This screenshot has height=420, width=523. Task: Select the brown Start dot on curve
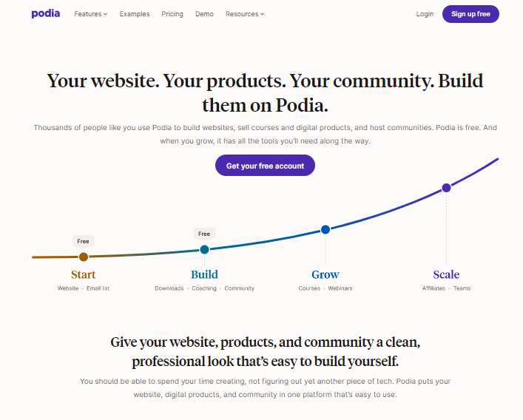pyautogui.click(x=84, y=257)
